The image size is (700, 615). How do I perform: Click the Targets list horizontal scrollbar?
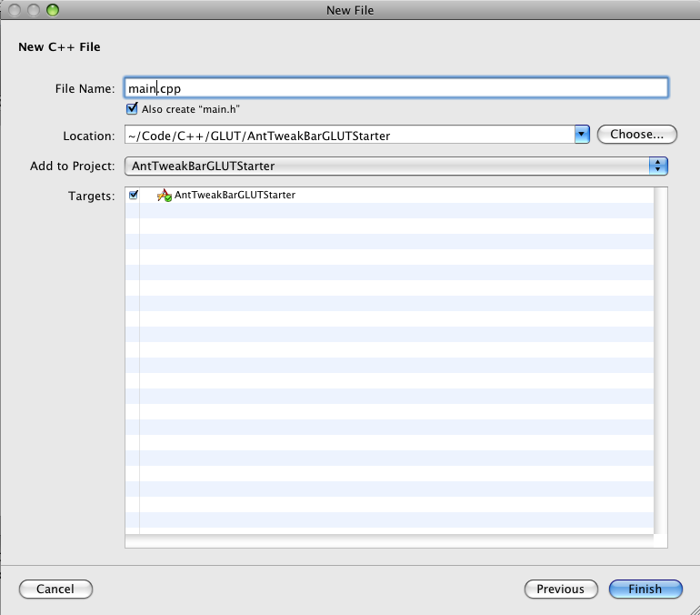388,542
